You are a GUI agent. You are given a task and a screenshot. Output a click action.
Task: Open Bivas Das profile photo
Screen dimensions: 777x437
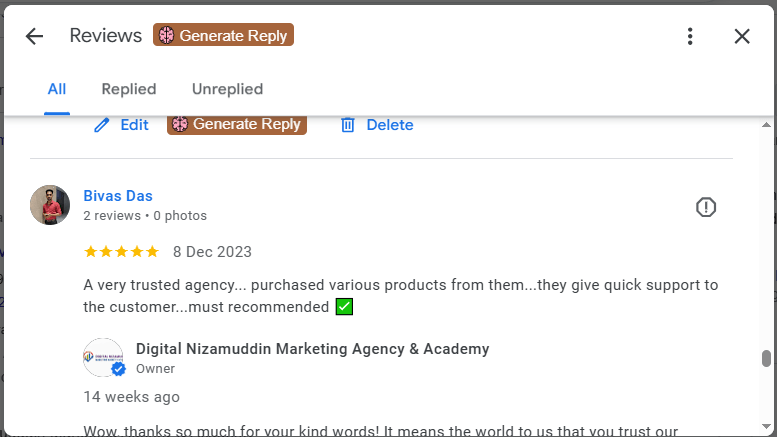coord(50,205)
